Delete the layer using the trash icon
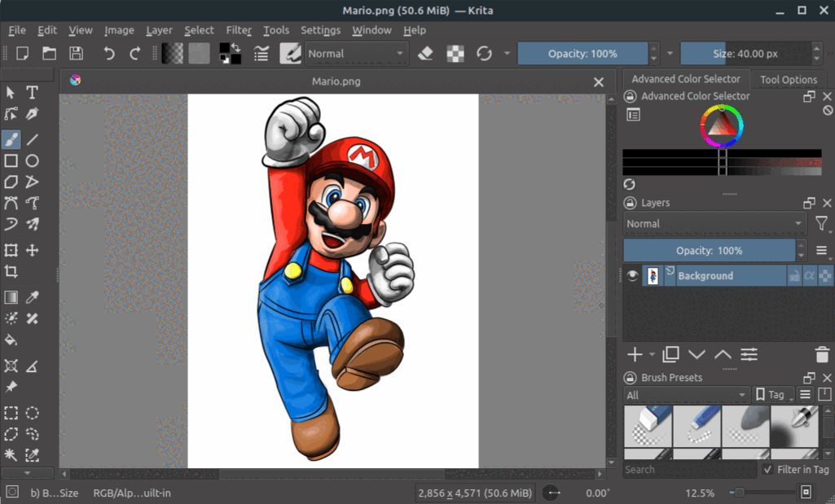Viewport: 835px width, 504px height. pyautogui.click(x=823, y=354)
